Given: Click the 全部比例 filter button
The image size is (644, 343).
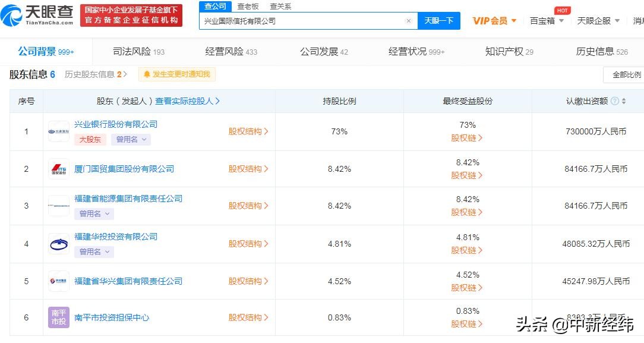Looking at the screenshot, I should pyautogui.click(x=624, y=75).
